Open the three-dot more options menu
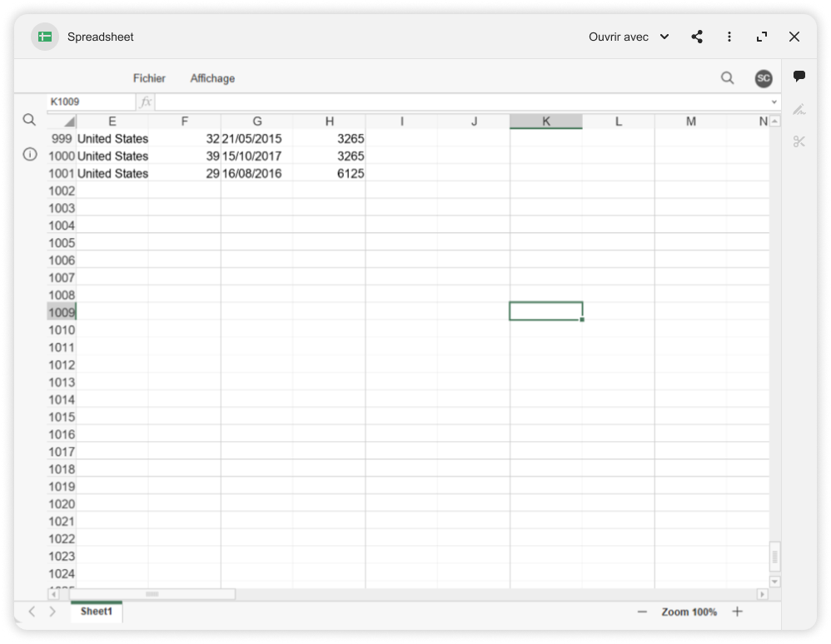The width and height of the screenshot is (831, 644). point(729,37)
